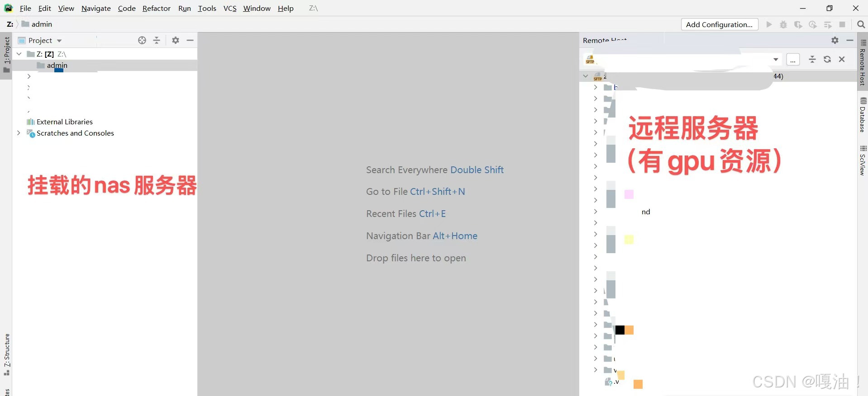
Task: Open the File menu
Action: (25, 8)
